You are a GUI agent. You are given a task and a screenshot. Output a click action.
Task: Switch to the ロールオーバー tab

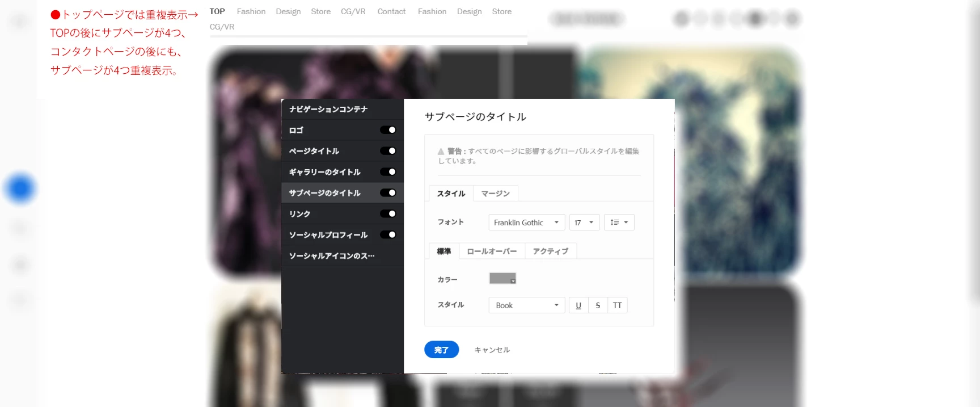tap(492, 251)
